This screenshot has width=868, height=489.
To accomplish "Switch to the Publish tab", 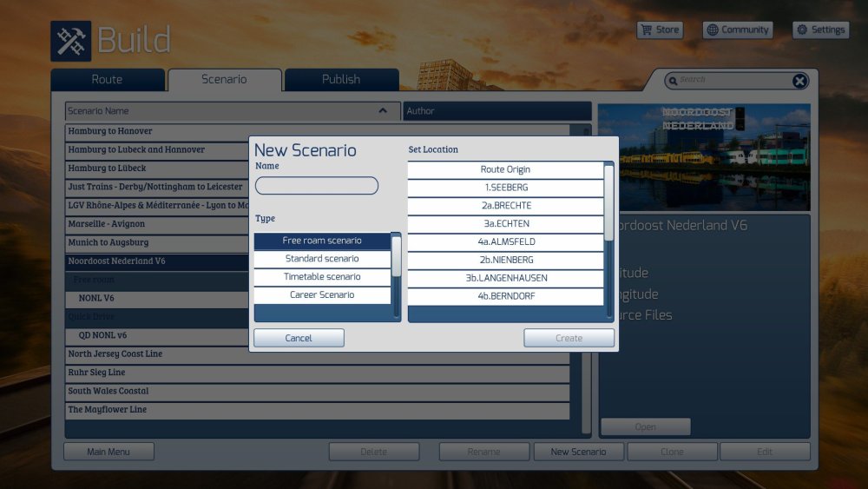I will tap(341, 80).
